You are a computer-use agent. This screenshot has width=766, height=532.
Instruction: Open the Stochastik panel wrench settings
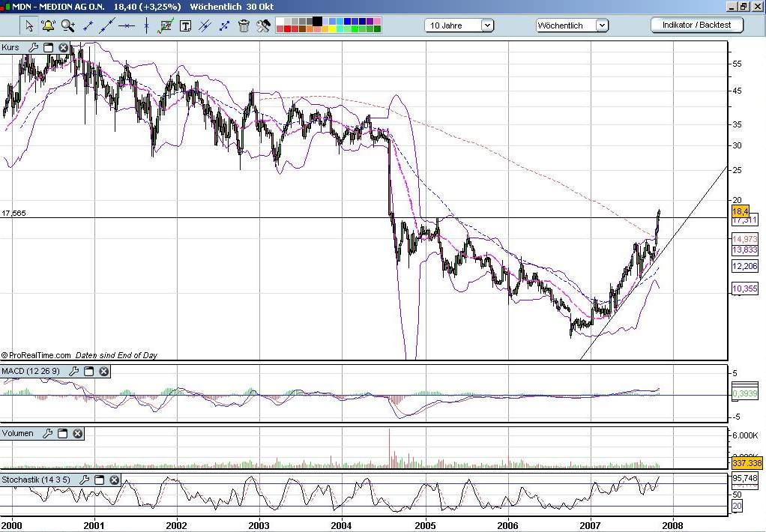(84, 480)
